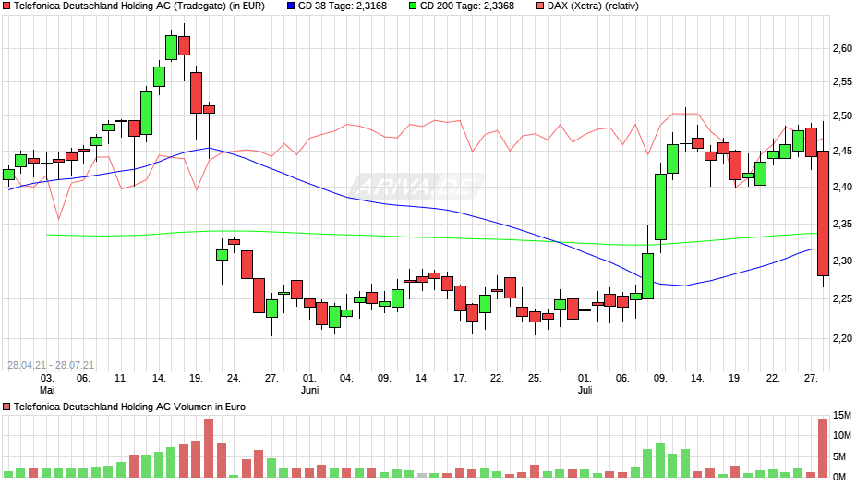Click the '03.' date axis label

pyautogui.click(x=47, y=379)
